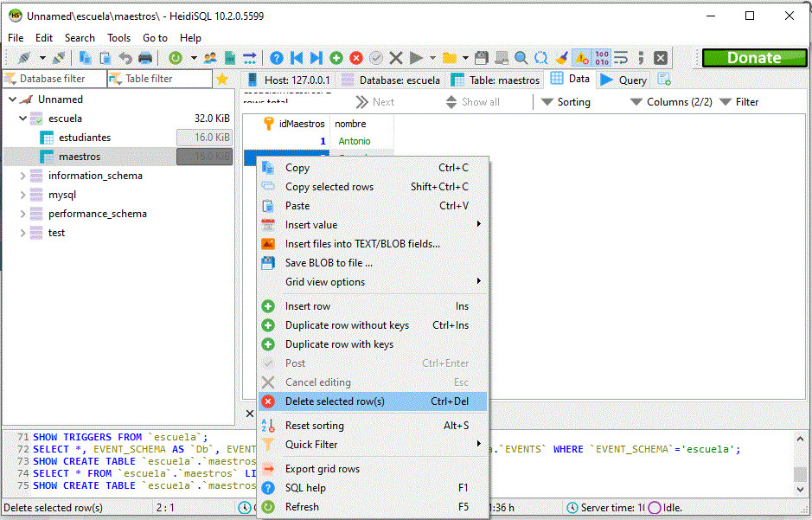The image size is (812, 520).
Task: Expand the information_schema database
Action: pyautogui.click(x=22, y=177)
